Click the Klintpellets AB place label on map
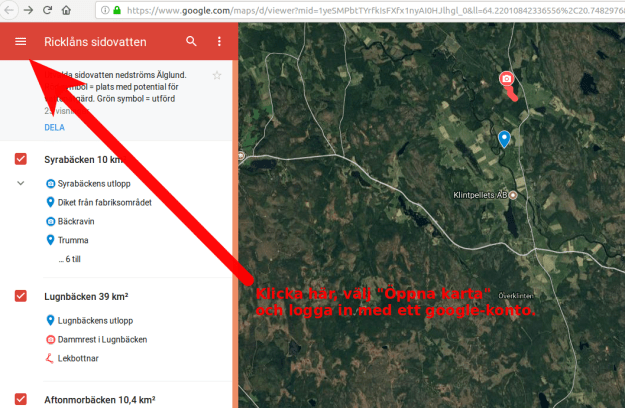 click(x=480, y=196)
